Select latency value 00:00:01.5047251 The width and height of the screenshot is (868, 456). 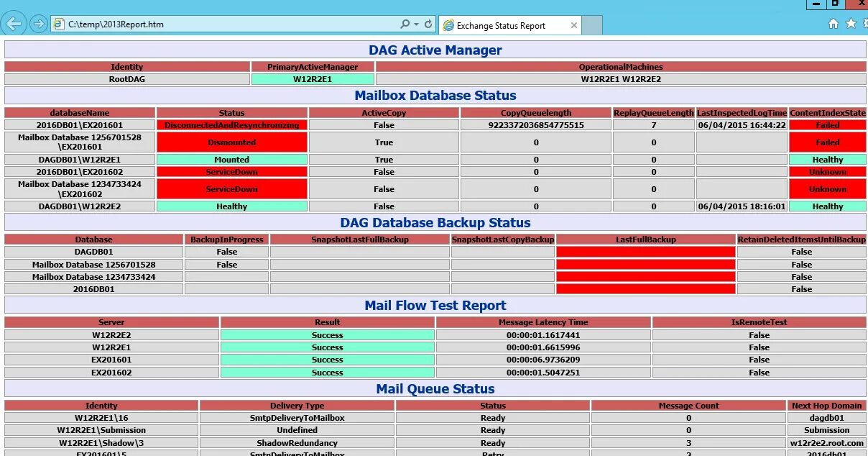(x=543, y=373)
